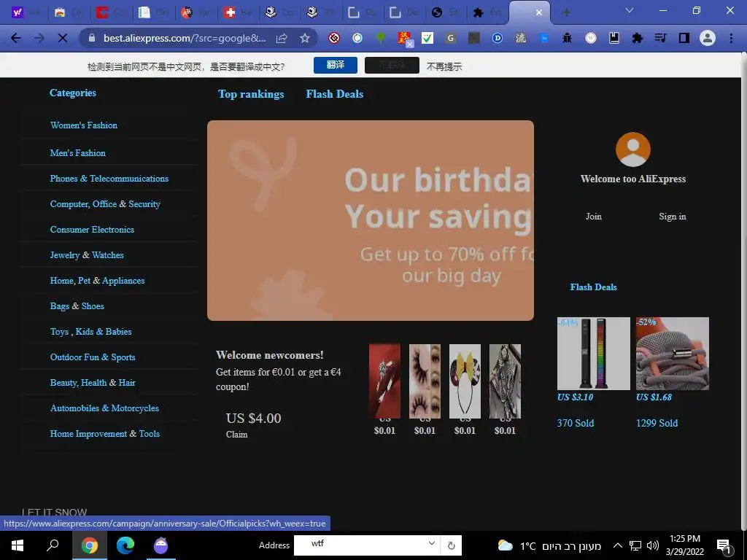Close the current active tab
This screenshot has width=747, height=560.
539,12
